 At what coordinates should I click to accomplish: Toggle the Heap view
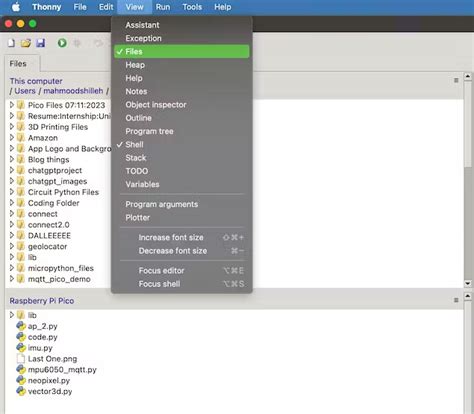click(x=182, y=65)
